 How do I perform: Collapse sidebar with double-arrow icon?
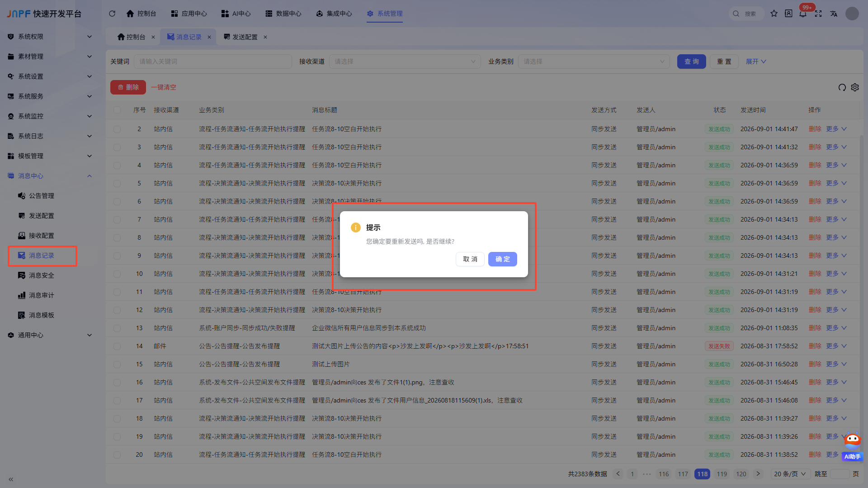(11, 479)
